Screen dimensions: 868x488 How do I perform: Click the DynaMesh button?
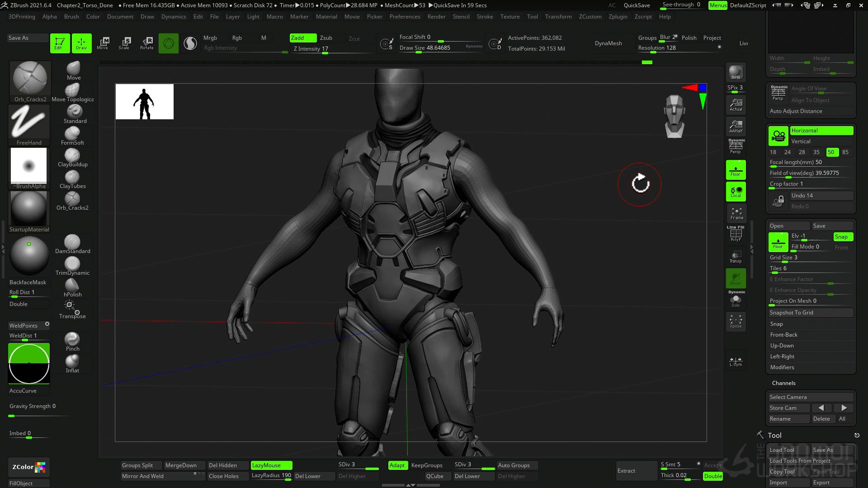[x=608, y=43]
